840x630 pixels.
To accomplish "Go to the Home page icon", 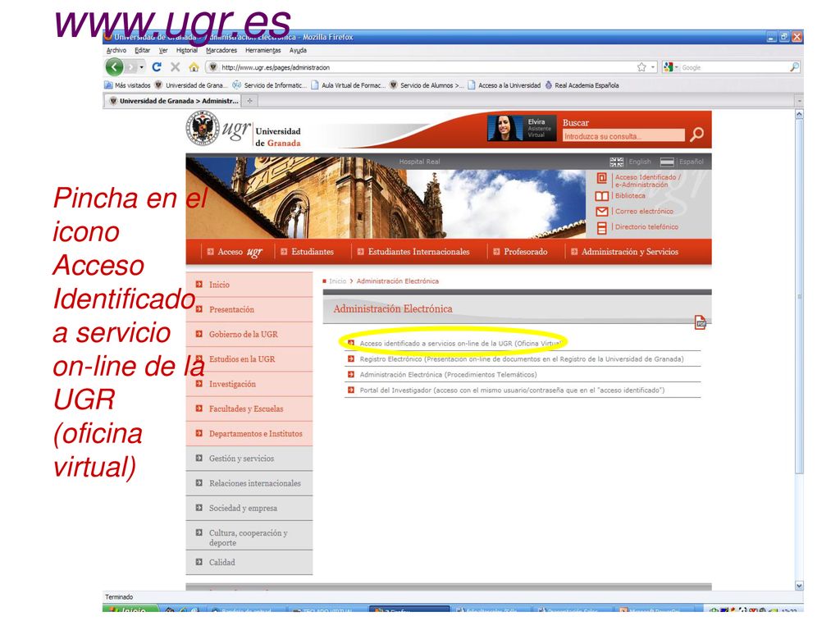I will [194, 67].
